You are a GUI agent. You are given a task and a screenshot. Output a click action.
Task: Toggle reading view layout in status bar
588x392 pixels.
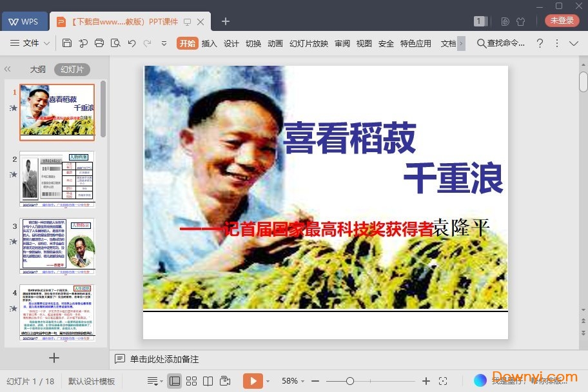click(208, 380)
